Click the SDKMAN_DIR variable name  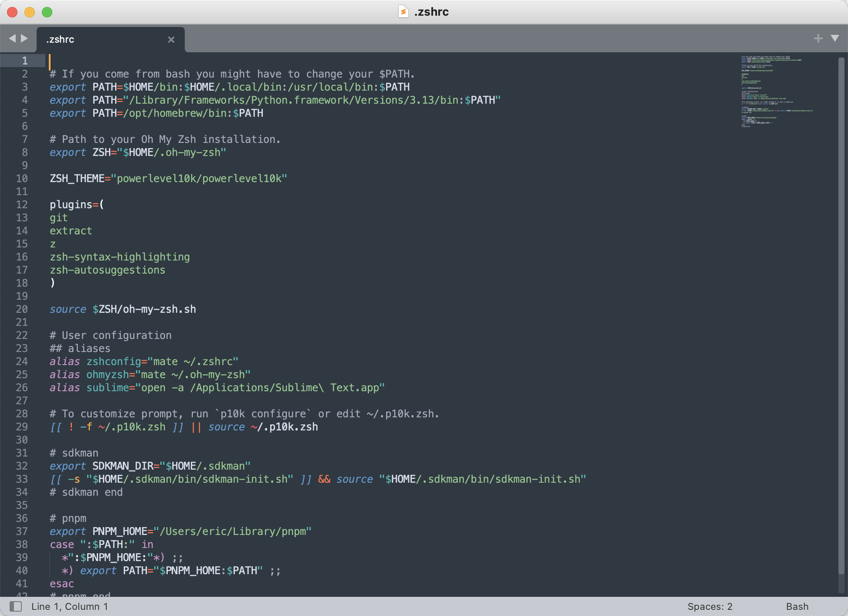coord(123,466)
